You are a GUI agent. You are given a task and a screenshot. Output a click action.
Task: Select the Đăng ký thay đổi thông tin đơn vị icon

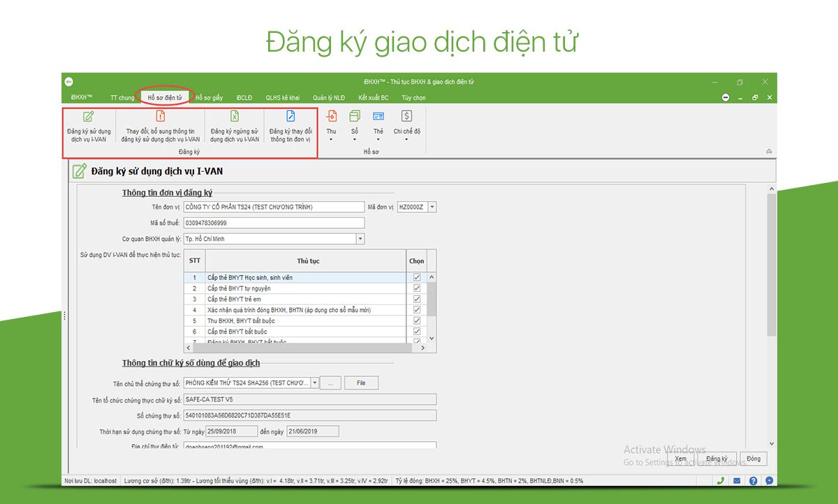coord(290,126)
